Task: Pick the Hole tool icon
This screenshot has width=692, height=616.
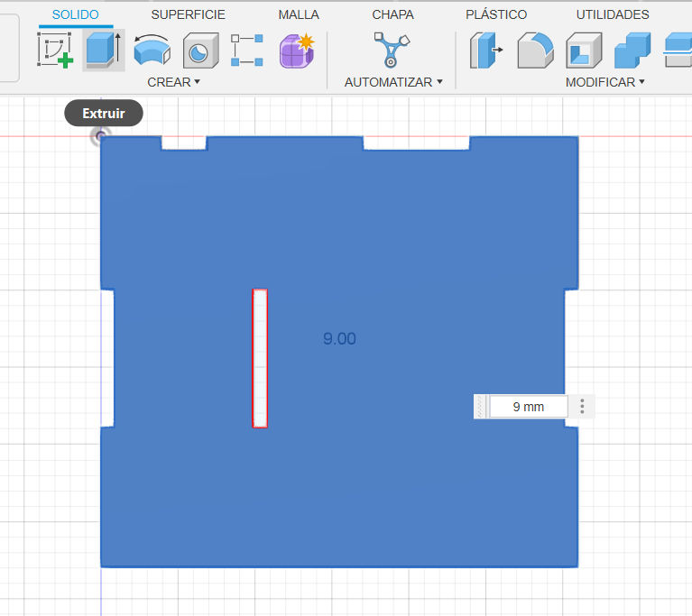Action: click(201, 50)
